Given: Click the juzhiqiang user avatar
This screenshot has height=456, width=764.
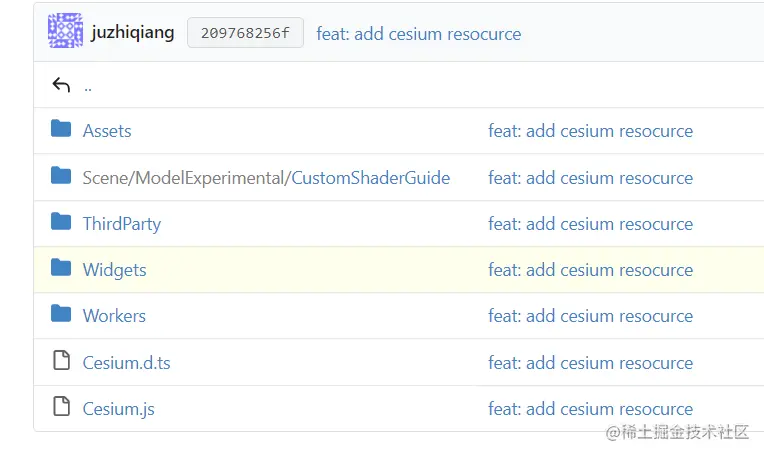Looking at the screenshot, I should pos(65,32).
